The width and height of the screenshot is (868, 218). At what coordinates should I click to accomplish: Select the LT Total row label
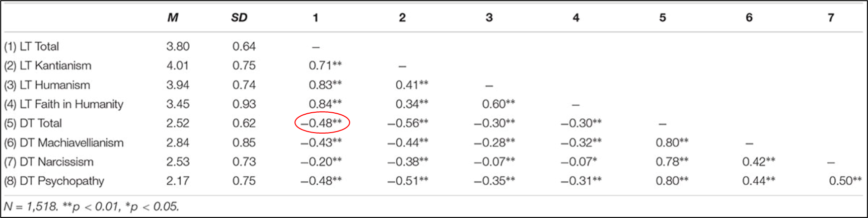pos(32,47)
